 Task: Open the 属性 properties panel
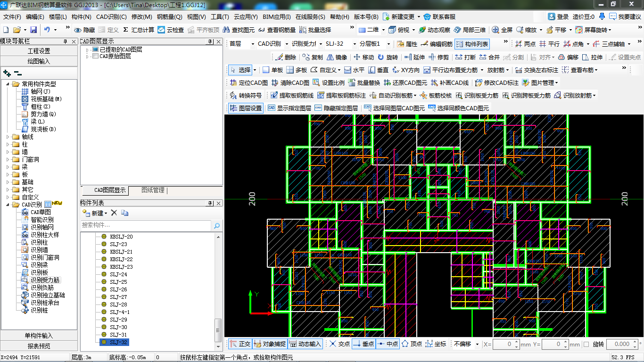[407, 44]
